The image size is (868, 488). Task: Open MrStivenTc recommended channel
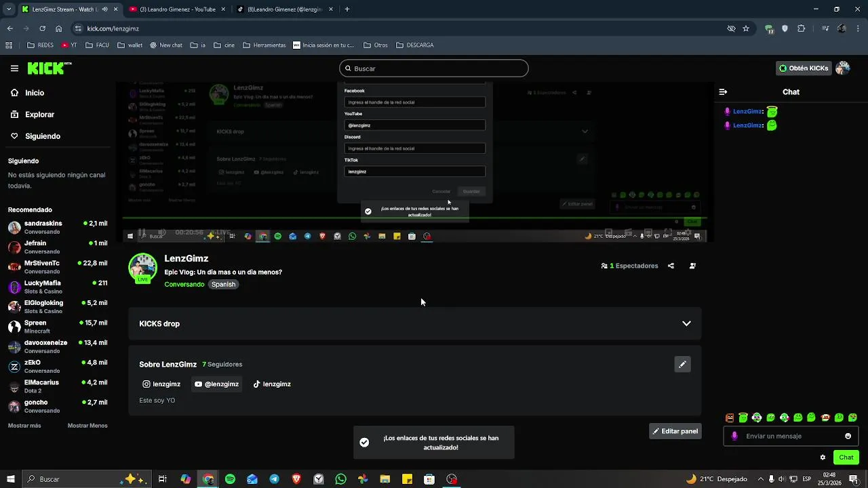tap(58, 267)
